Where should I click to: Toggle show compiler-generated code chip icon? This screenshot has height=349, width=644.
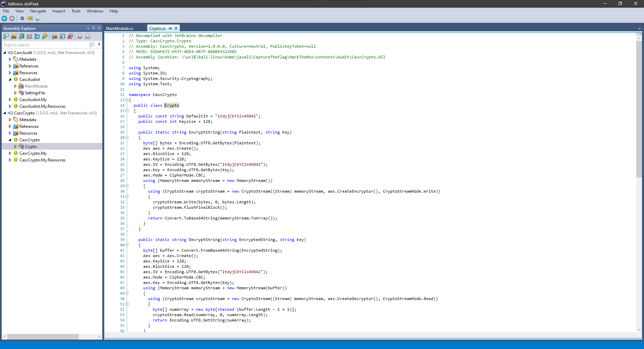(22, 18)
